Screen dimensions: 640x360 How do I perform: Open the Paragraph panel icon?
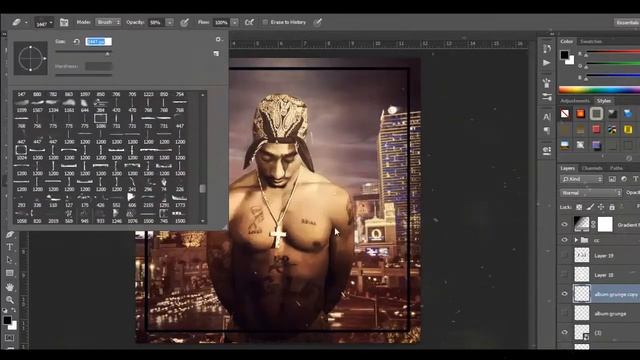click(x=547, y=130)
